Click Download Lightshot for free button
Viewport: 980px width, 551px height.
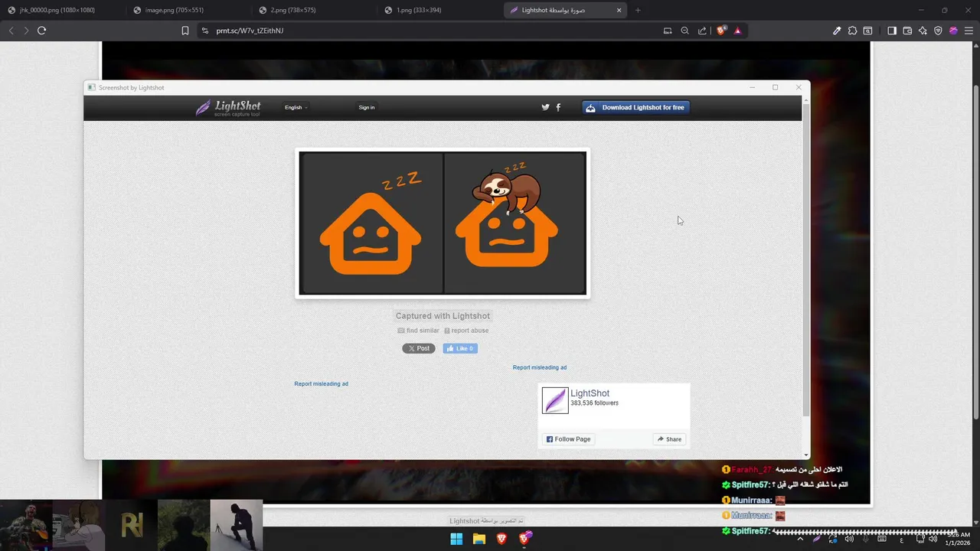635,108
